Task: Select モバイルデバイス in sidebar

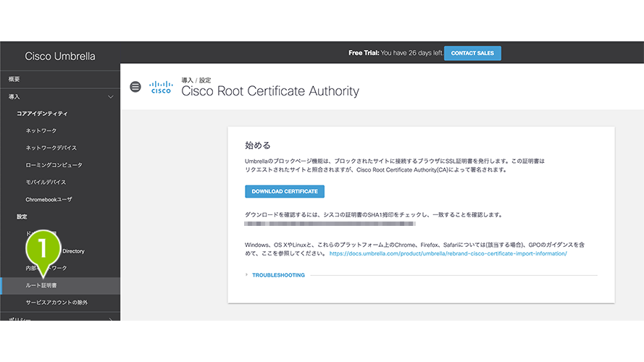Action: point(46,182)
